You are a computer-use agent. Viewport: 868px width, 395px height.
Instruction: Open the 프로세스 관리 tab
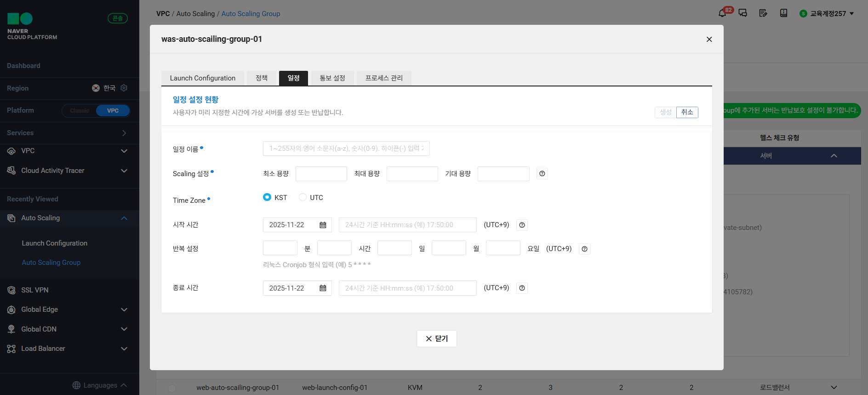click(384, 78)
